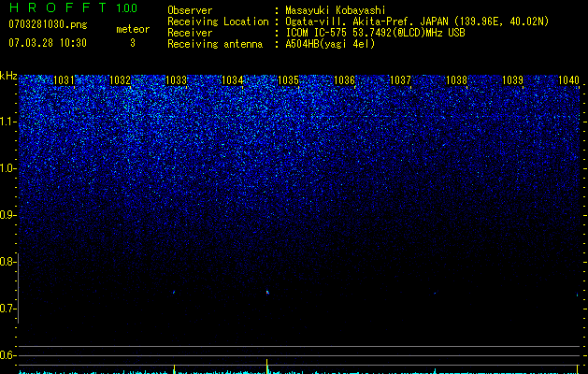Click the yellow intensity spike below 1035
The height and width of the screenshot is (374, 588).
[267, 367]
